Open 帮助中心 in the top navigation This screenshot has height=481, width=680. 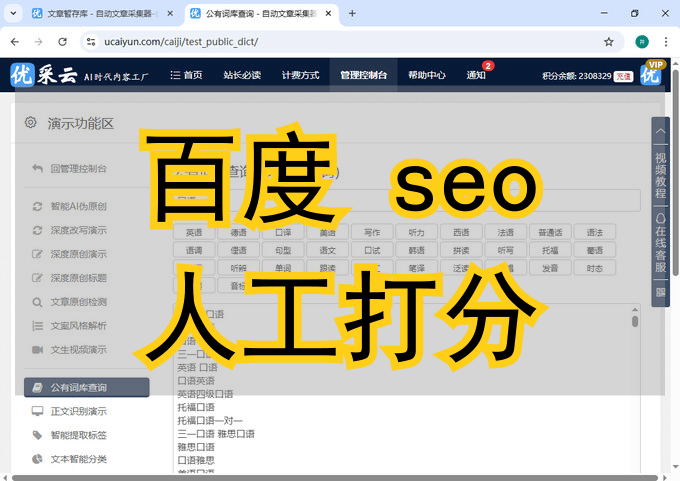coord(426,75)
